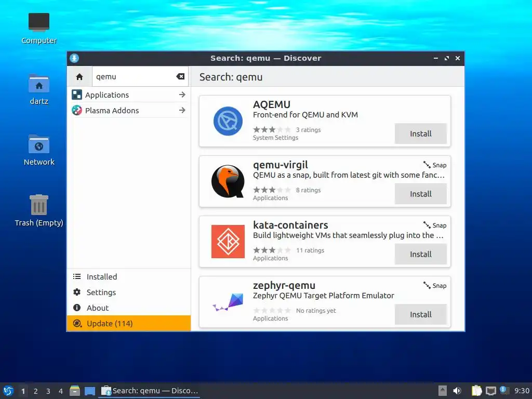Click the Snap badge on kata-containers

pyautogui.click(x=435, y=225)
